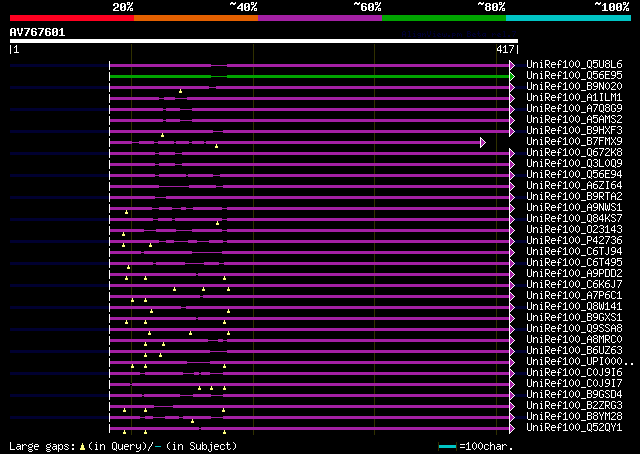The height and width of the screenshot is (454, 640).
Task: Click the arrowhead ending the UniRef100_A6ZI64 row
Action: 512,187
